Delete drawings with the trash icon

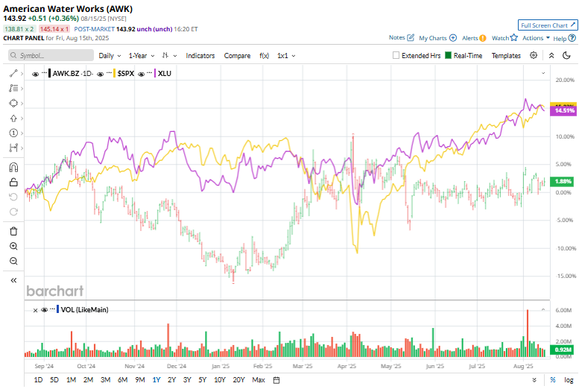tap(13, 231)
